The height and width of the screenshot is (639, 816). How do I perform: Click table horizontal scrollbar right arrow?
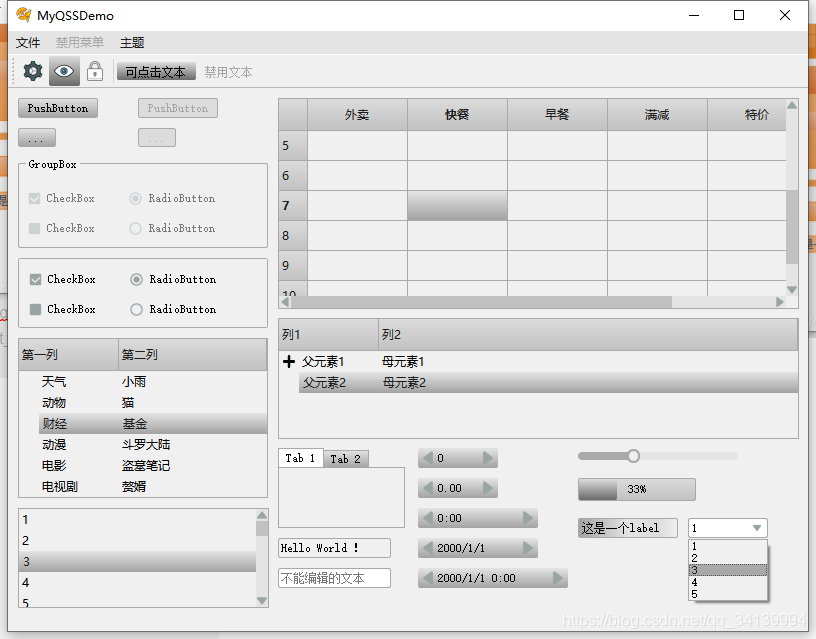coord(780,302)
